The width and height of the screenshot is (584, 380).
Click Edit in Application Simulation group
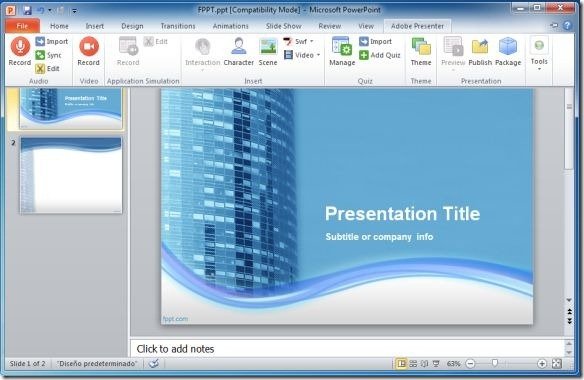coord(156,41)
